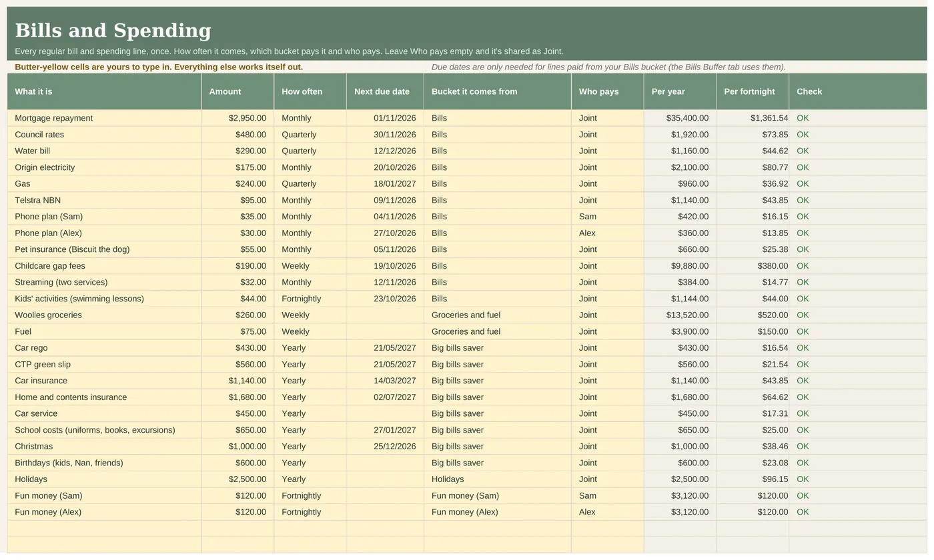The width and height of the screenshot is (934, 560).
Task: Click the $55.00 pet insurance amount
Action: 238,249
